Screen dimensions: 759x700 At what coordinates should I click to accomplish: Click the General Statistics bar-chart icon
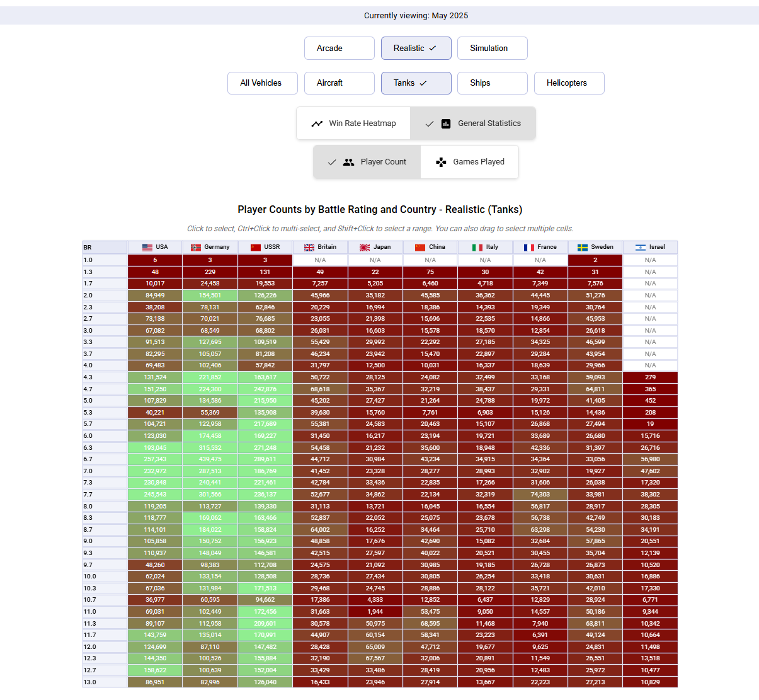(446, 123)
